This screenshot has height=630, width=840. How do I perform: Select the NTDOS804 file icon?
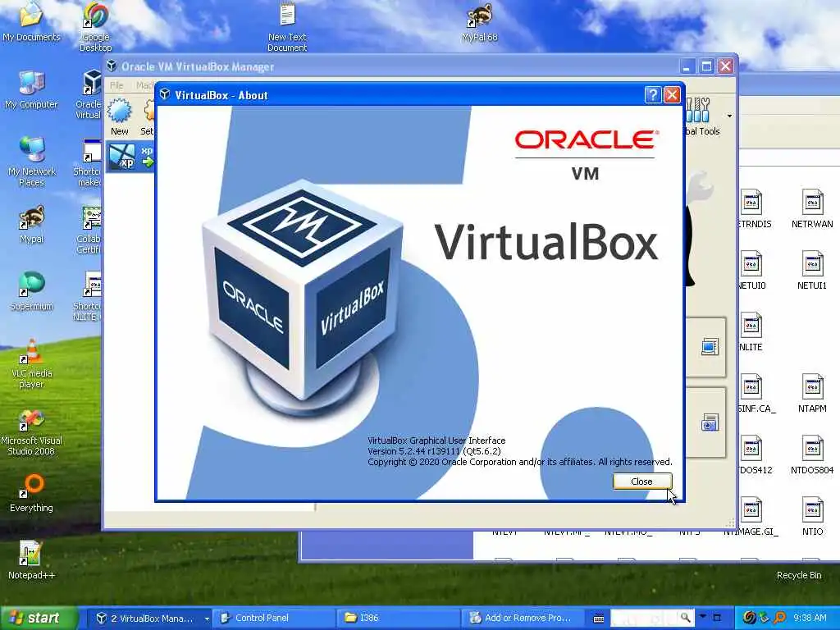click(812, 455)
